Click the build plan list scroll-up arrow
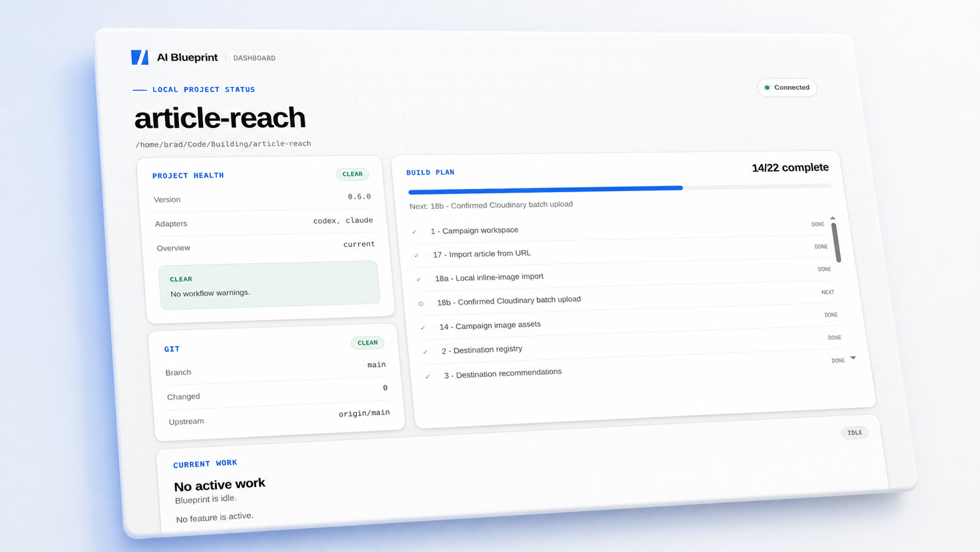 tap(833, 218)
